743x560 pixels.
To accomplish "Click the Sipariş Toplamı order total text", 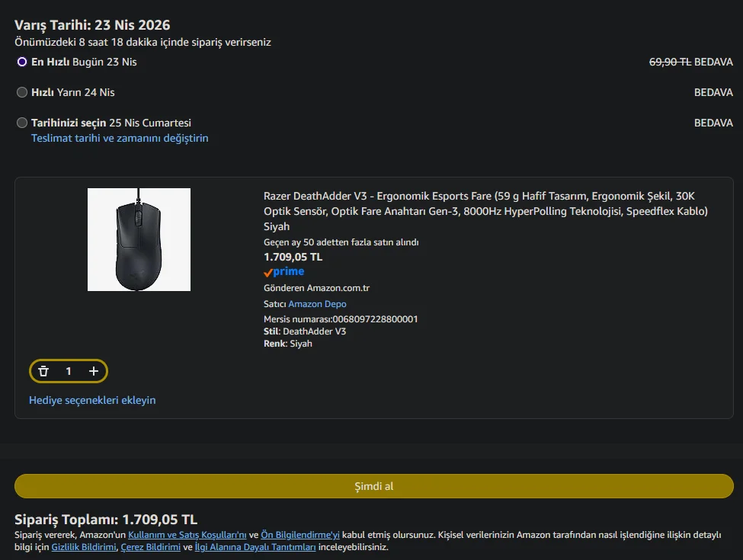I will point(106,520).
